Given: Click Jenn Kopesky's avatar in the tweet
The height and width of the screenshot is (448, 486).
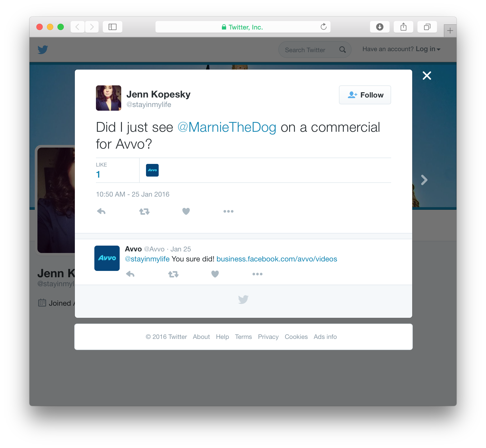Looking at the screenshot, I should click(109, 98).
